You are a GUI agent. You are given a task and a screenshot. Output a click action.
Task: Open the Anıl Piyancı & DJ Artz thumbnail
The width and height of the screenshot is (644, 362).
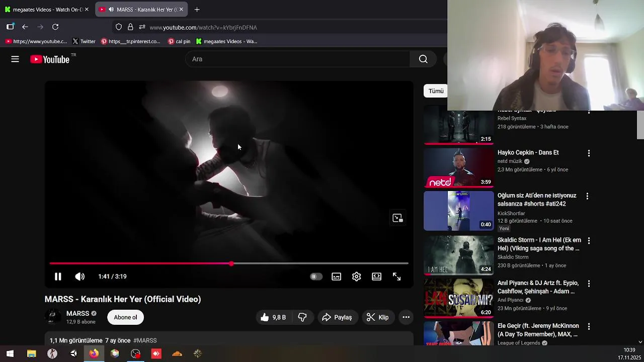pyautogui.click(x=459, y=298)
